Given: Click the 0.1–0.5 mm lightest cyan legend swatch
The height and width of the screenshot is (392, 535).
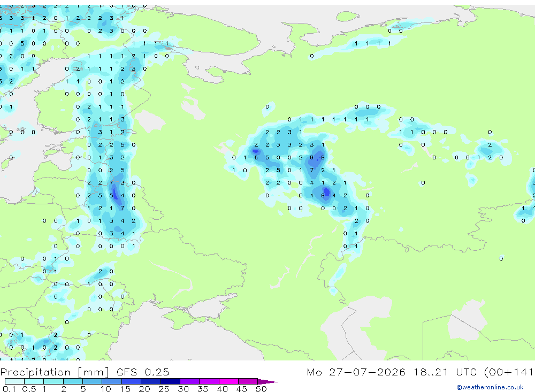Looking at the screenshot, I should pos(14,381).
